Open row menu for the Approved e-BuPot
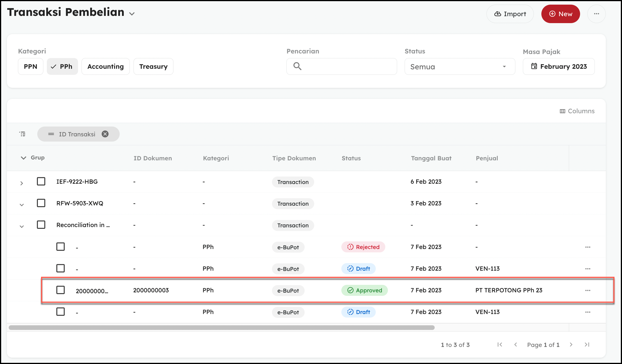622x364 pixels. [588, 290]
